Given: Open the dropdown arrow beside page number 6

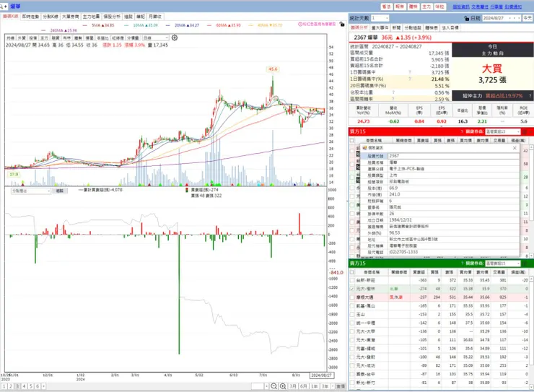Looking at the screenshot, I should coord(43,386).
